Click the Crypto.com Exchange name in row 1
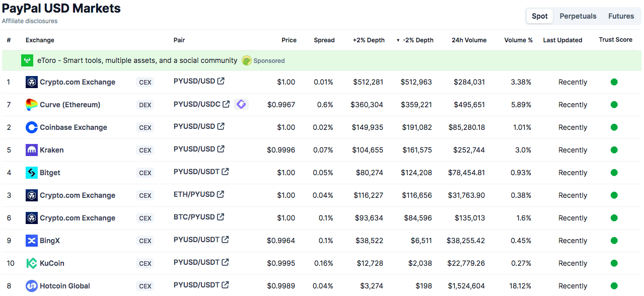The image size is (644, 296). [x=78, y=82]
